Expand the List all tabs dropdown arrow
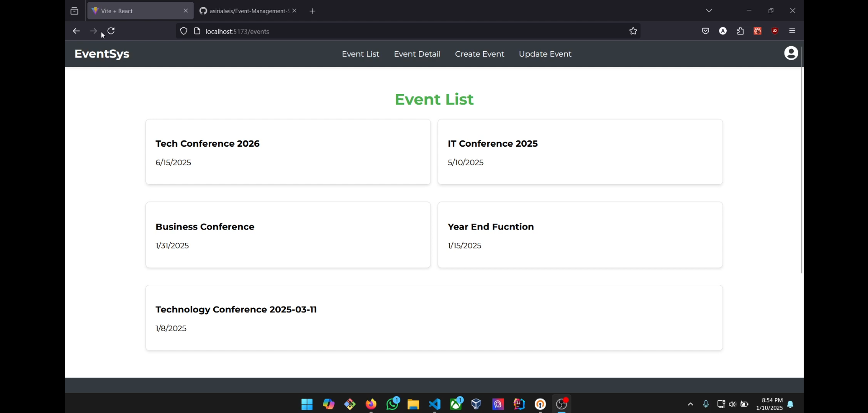Screen dimensions: 868x413 point(709,11)
